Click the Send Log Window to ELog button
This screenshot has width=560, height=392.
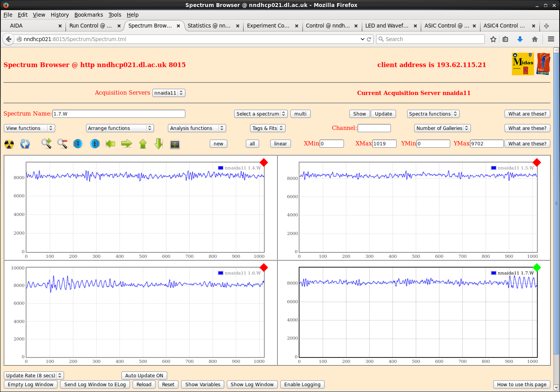[95, 385]
